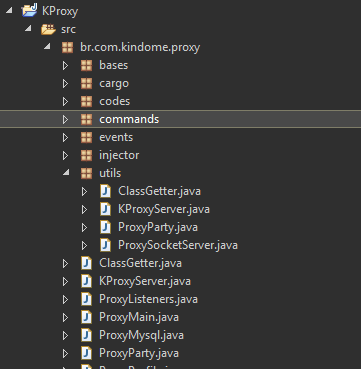The width and height of the screenshot is (361, 369).
Task: Expand ProxyMain.java to show members
Action: [x=65, y=317]
